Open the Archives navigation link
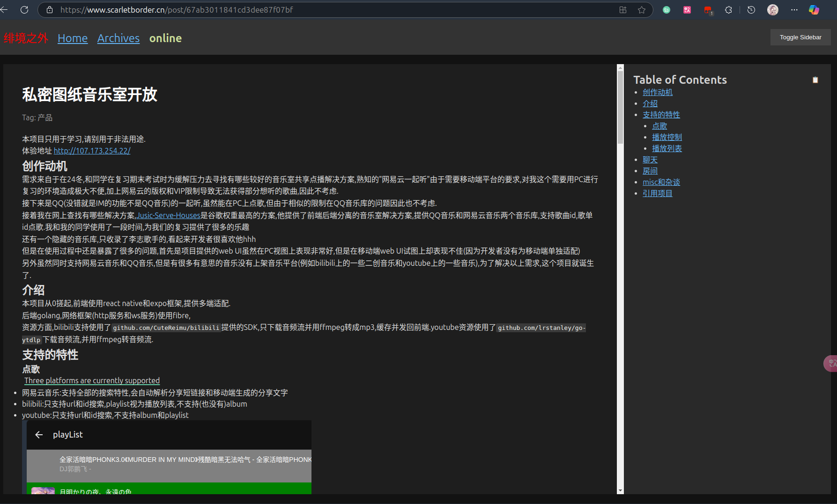This screenshot has height=504, width=837. 119,38
